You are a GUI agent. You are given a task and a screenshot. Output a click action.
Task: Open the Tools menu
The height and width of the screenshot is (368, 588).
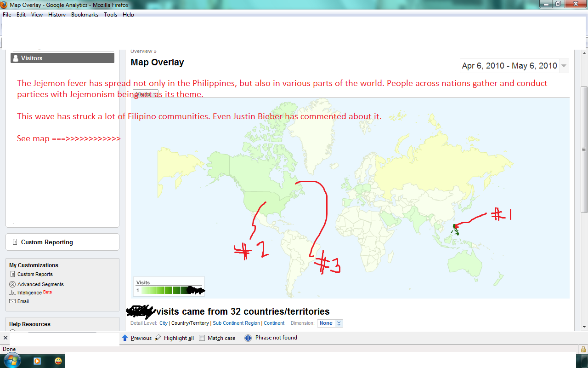pyautogui.click(x=110, y=15)
